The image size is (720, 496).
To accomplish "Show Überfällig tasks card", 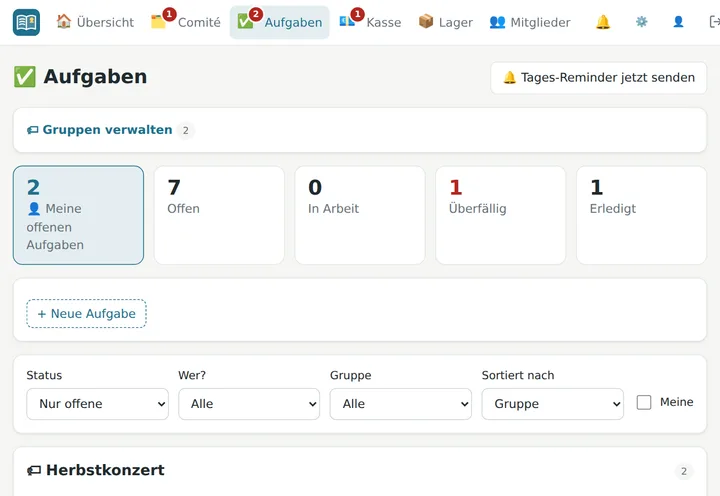I will 501,215.
